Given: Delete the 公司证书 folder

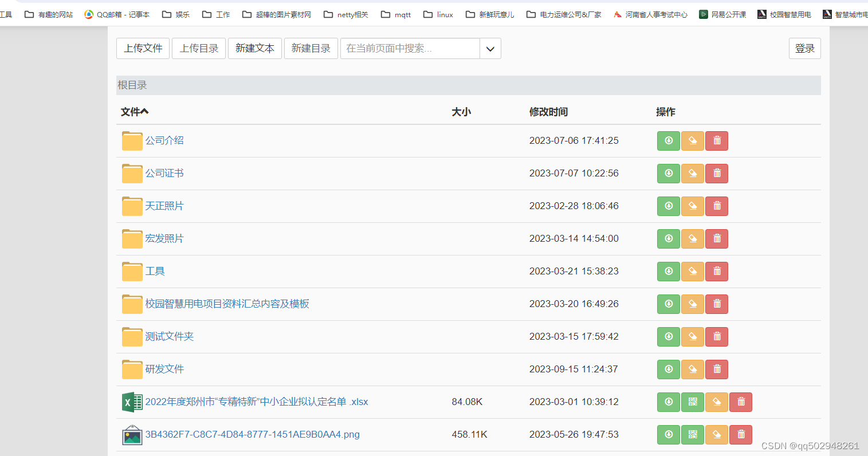Looking at the screenshot, I should [717, 174].
